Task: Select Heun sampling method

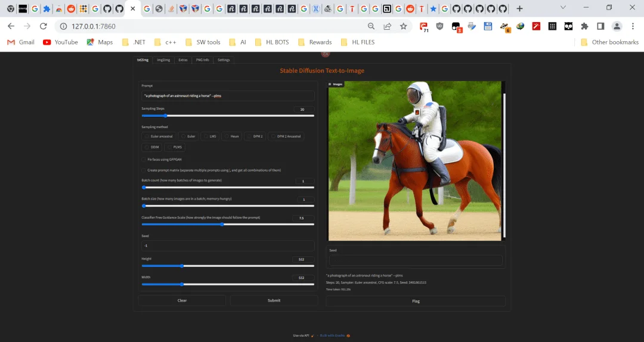Action: 231,136
